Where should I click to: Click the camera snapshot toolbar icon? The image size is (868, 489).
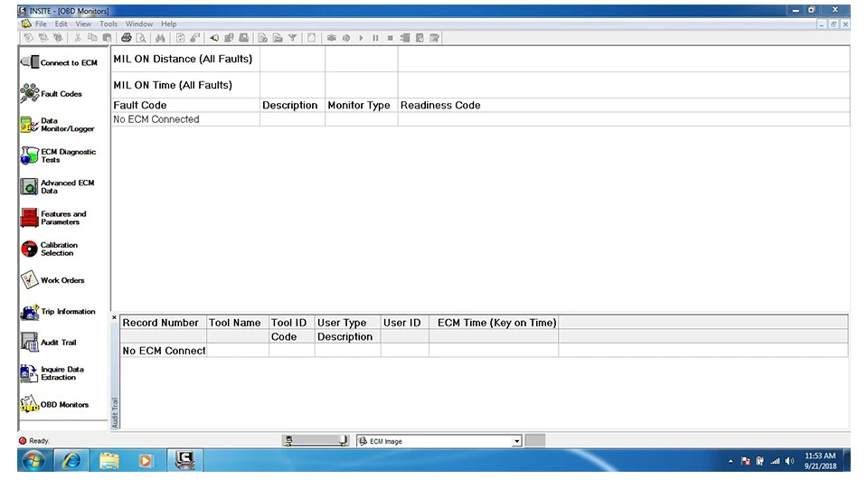click(x=332, y=38)
